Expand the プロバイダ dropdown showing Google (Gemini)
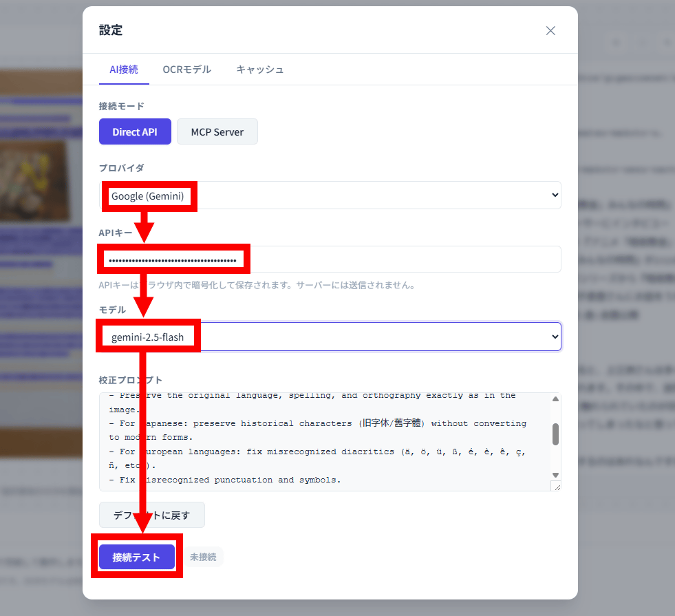This screenshot has height=616, width=675. (330, 195)
